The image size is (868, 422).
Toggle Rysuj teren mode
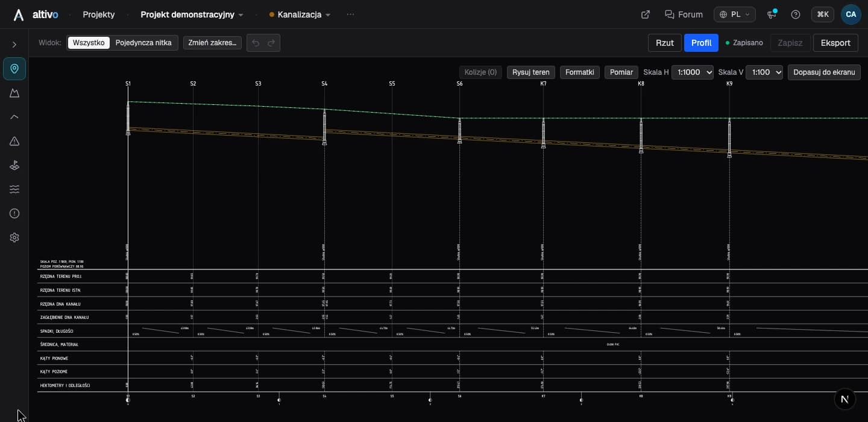(531, 72)
